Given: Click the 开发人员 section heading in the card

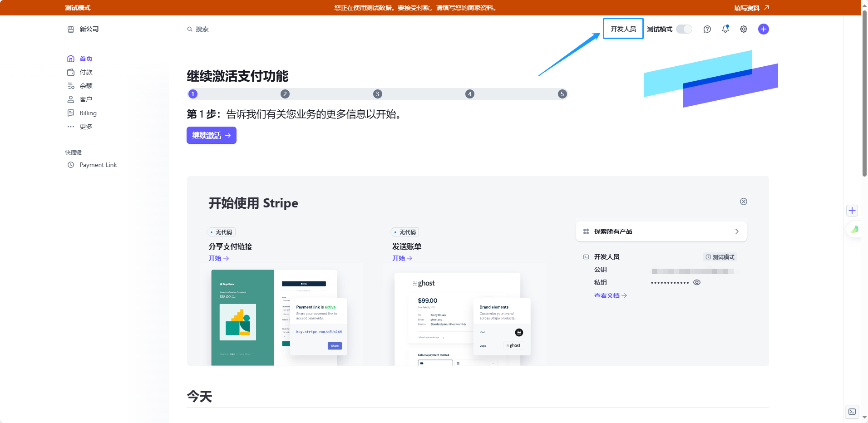Looking at the screenshot, I should tap(607, 257).
